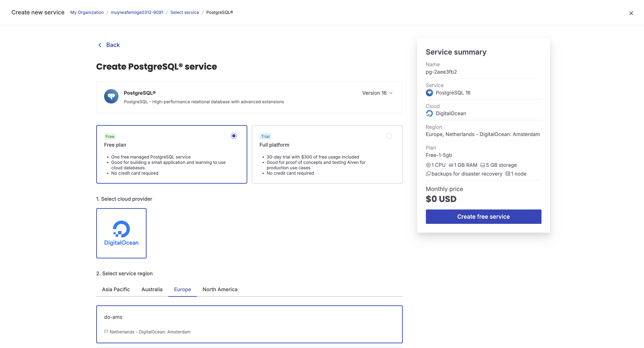Select the do-ams Amsterdam region card

click(249, 324)
